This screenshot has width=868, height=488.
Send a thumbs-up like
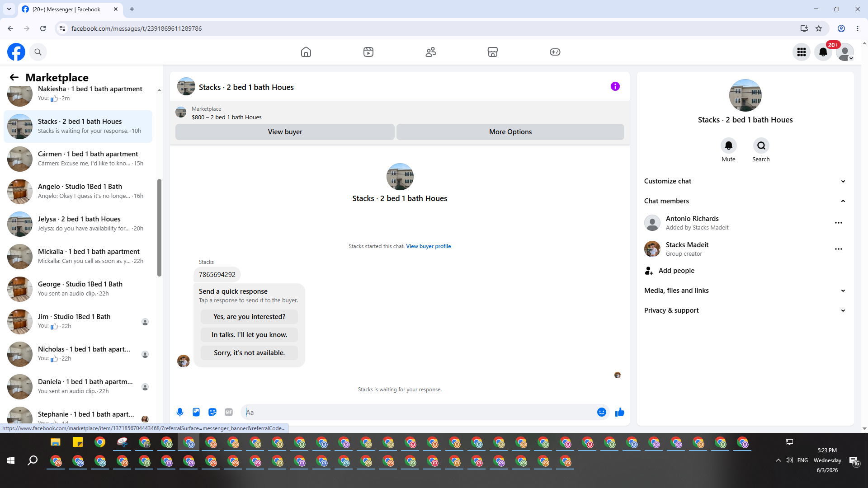[x=620, y=412]
